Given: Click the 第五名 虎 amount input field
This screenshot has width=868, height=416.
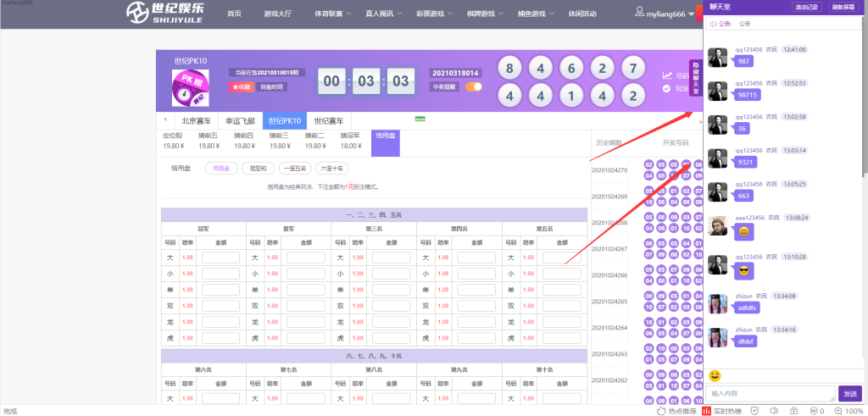Looking at the screenshot, I should click(562, 338).
